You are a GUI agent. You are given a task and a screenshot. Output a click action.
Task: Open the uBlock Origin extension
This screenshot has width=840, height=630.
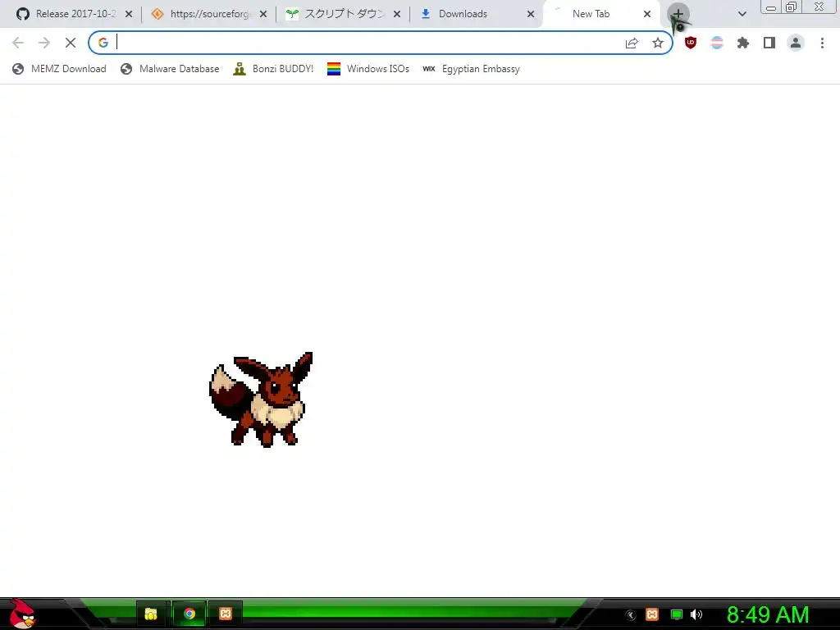[x=691, y=43]
